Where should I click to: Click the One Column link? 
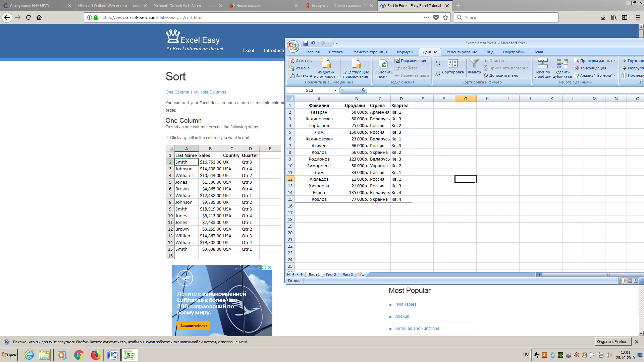click(x=177, y=92)
